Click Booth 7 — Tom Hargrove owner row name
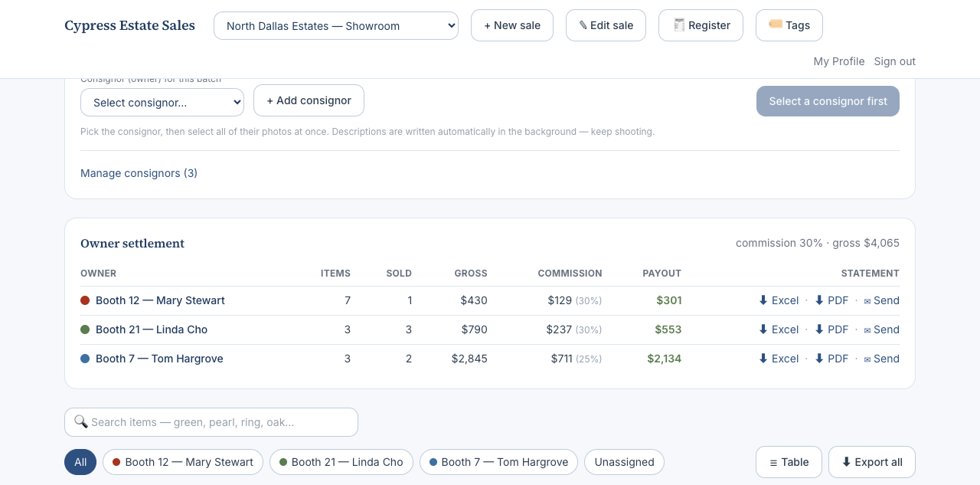This screenshot has width=980, height=485. pyautogui.click(x=159, y=359)
